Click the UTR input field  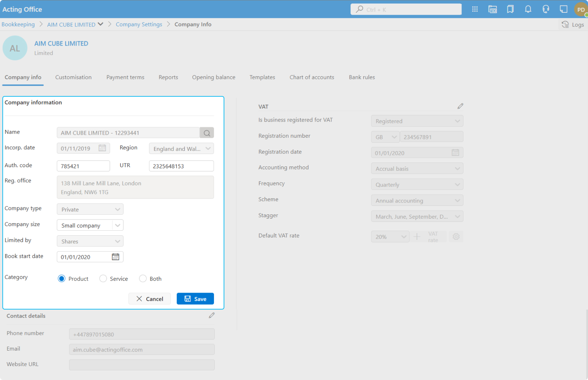pyautogui.click(x=181, y=166)
